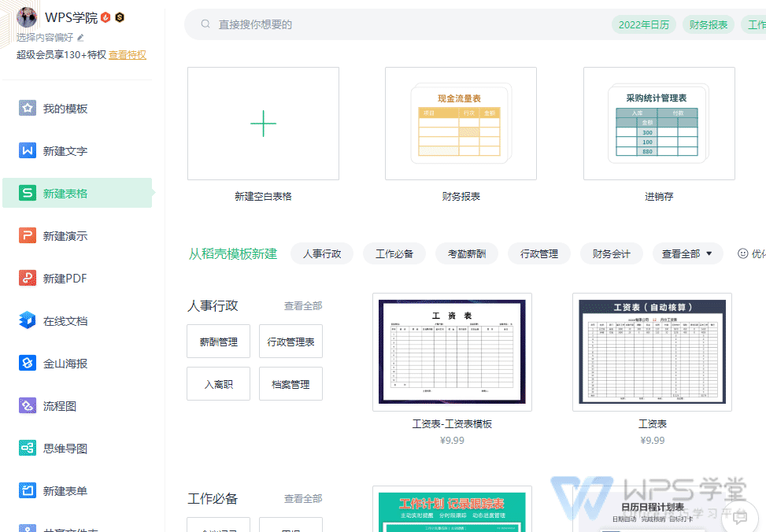Viewport: 766px width, 532px height.
Task: Open the 查看全部 dropdown in category bar
Action: [x=686, y=253]
